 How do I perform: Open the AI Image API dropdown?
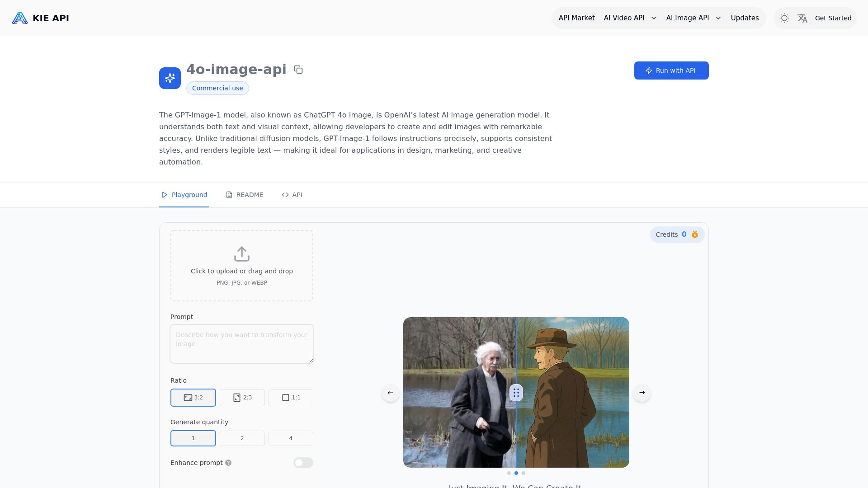coord(693,18)
